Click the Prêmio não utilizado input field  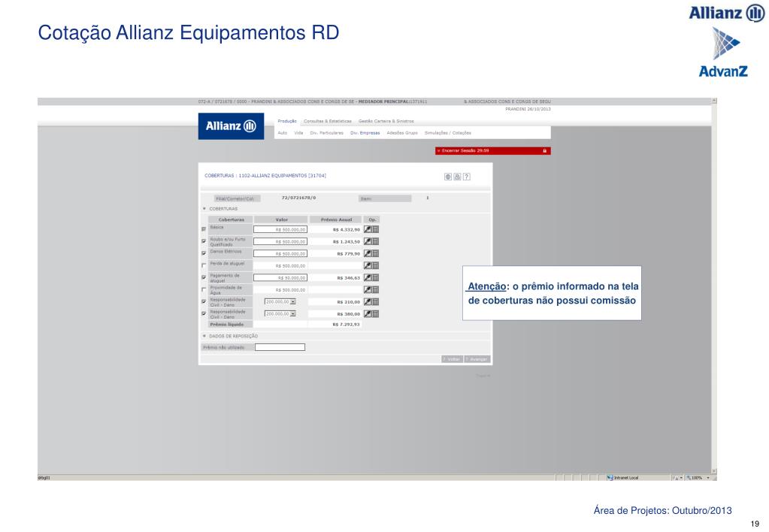280,347
